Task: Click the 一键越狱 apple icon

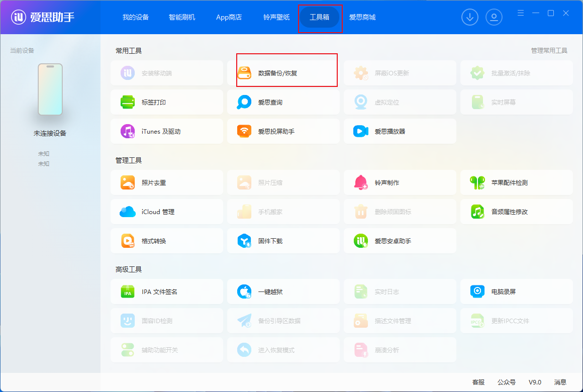Action: pyautogui.click(x=244, y=291)
